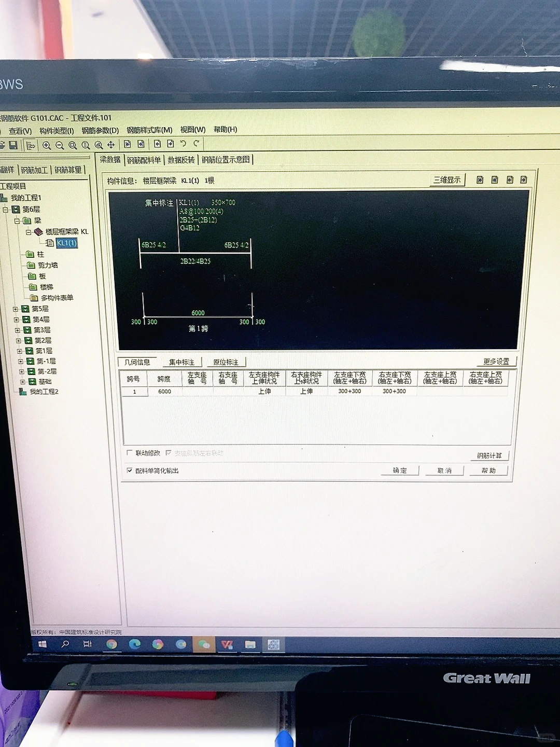This screenshot has height=747, width=560.
Task: Open WeChat from the taskbar
Action: (204, 645)
